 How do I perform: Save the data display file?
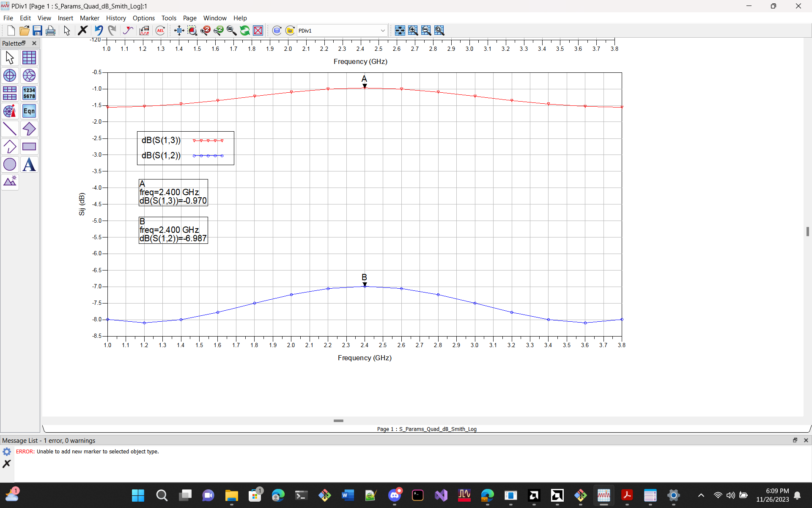[38, 30]
